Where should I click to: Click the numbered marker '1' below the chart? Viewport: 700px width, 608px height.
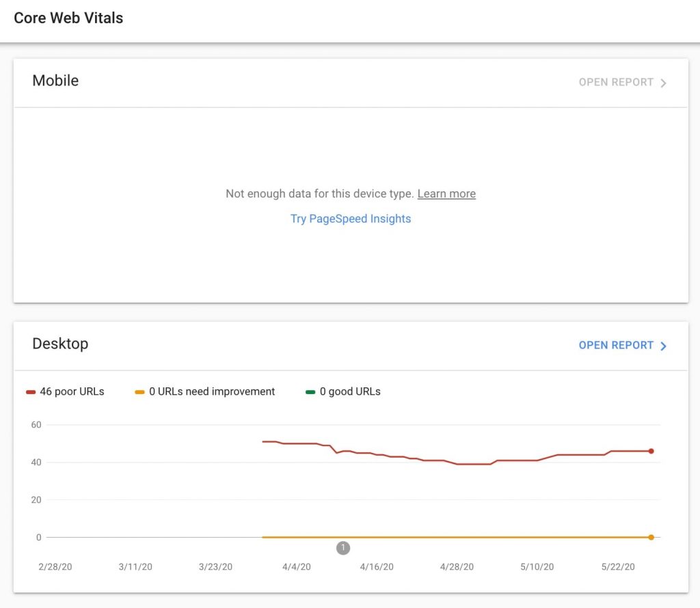click(x=343, y=548)
